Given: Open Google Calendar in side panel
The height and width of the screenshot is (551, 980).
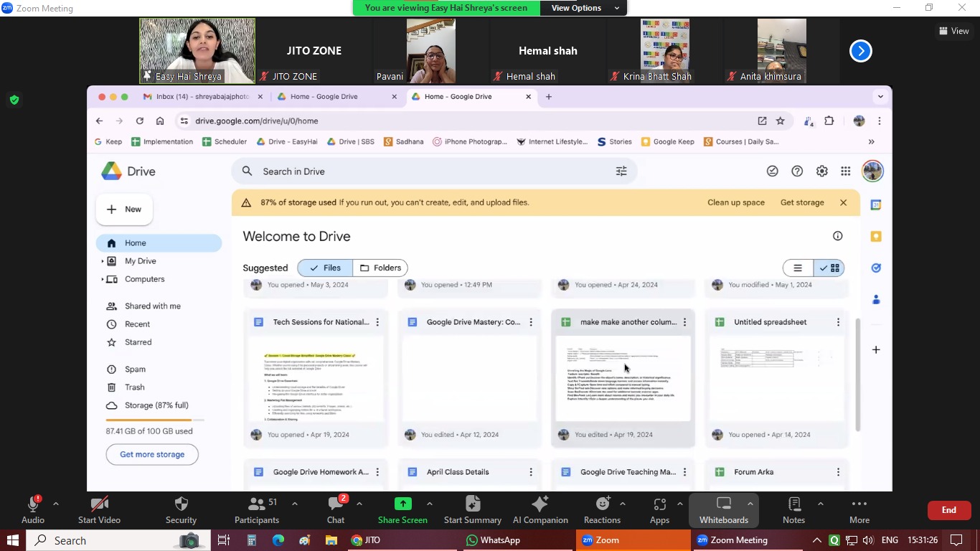Looking at the screenshot, I should click(875, 205).
